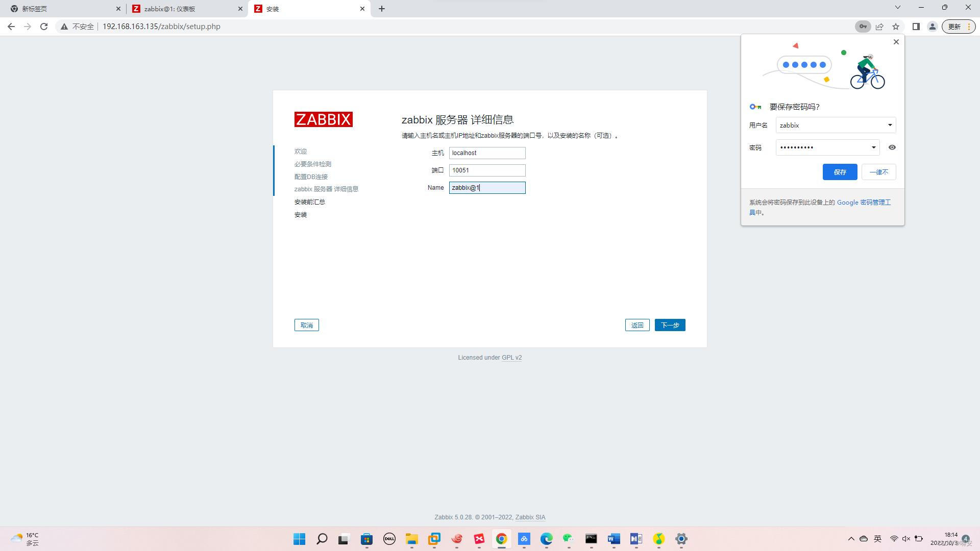Click the browser forward arrow
980x551 pixels.
point(28,27)
